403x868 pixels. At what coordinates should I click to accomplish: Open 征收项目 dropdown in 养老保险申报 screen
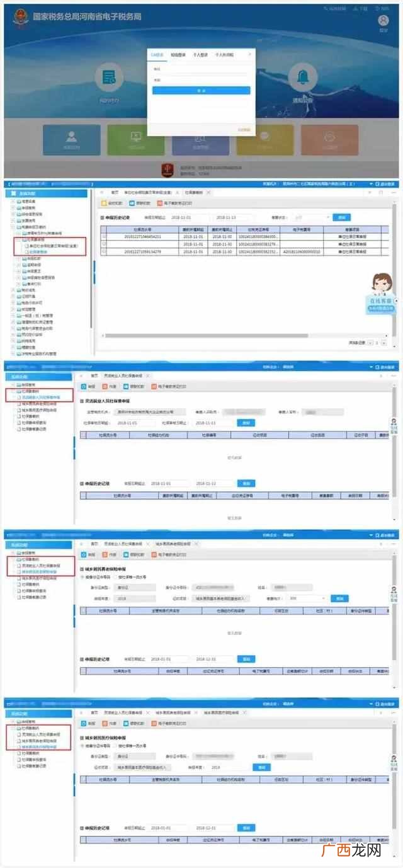(x=221, y=598)
